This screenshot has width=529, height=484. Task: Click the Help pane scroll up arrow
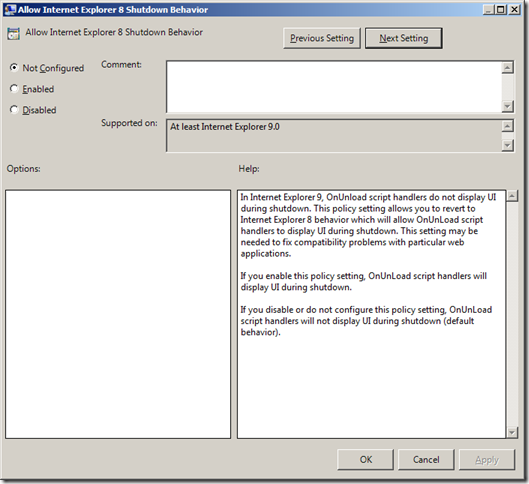[x=512, y=196]
